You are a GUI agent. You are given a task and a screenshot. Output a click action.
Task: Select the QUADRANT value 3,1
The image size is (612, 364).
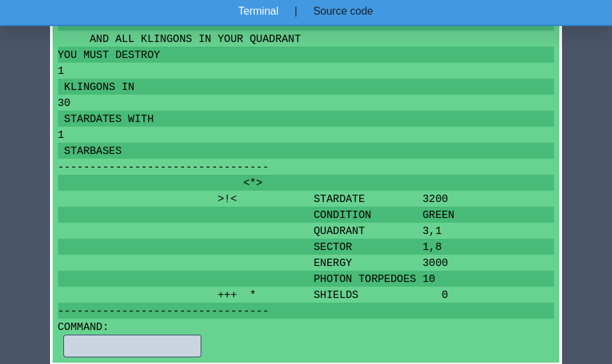click(432, 231)
